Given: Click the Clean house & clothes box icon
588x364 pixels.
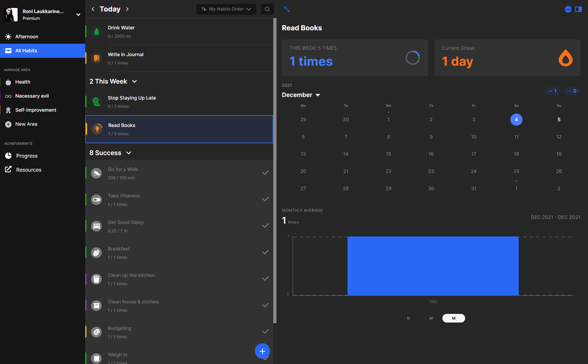Looking at the screenshot, I should 96,306.
